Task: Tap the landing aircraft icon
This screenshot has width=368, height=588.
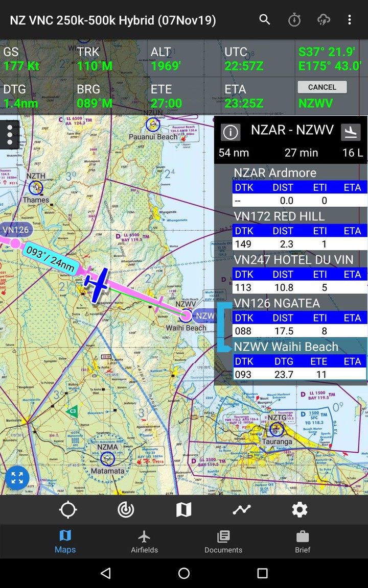Action: tap(351, 132)
